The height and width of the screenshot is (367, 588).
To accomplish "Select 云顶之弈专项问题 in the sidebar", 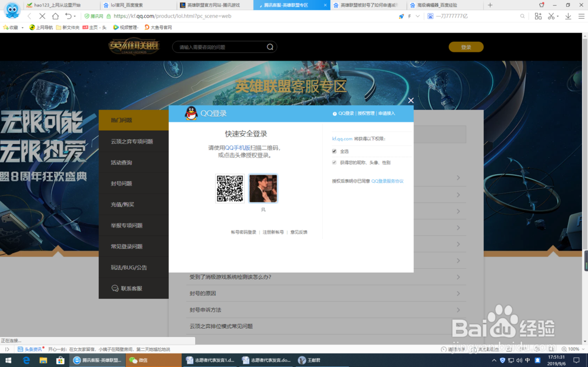I will click(x=133, y=142).
